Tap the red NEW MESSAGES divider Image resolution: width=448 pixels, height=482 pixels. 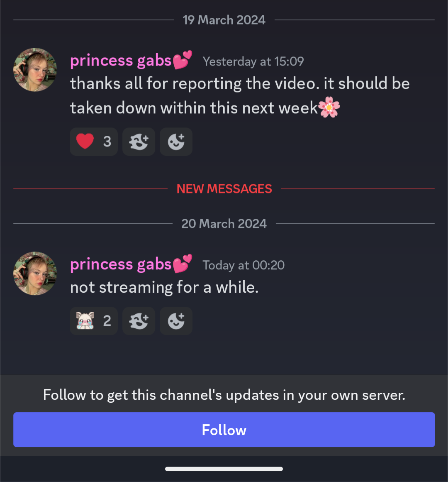pyautogui.click(x=224, y=189)
